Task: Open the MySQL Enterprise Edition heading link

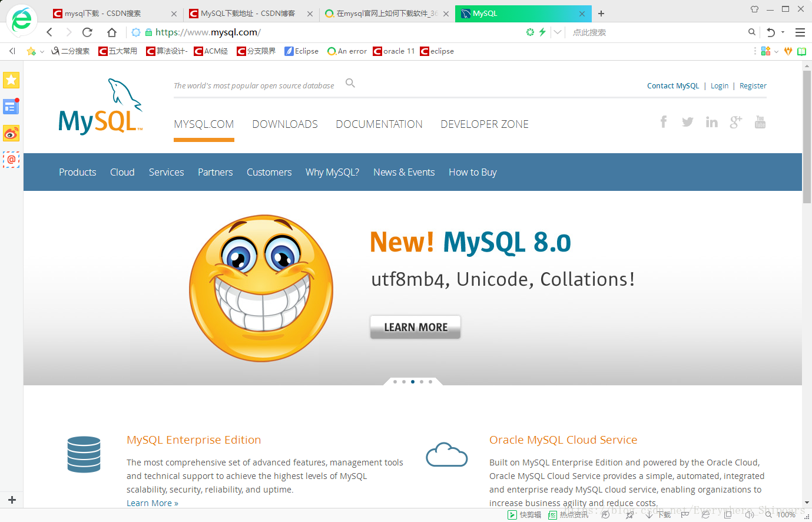Action: tap(194, 440)
